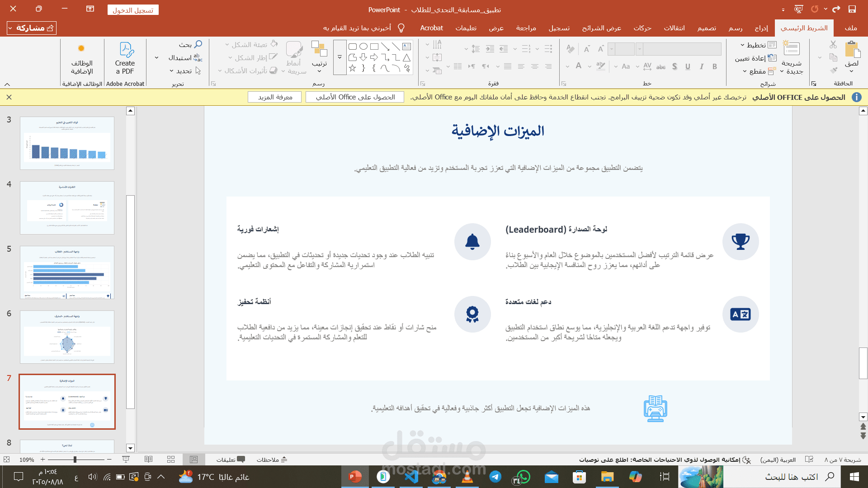Image resolution: width=868 pixels, height=488 pixels.
Task: Select slide 3 thumbnail
Action: [67, 143]
